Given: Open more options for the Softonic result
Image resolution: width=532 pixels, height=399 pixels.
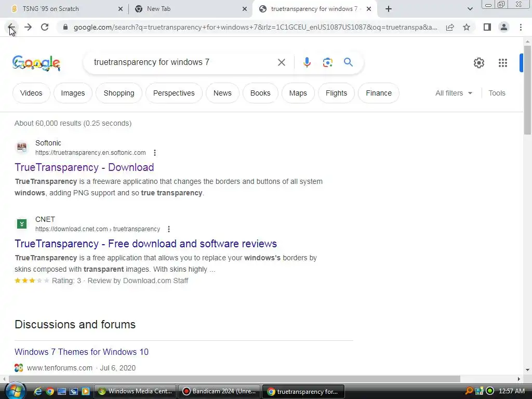Looking at the screenshot, I should (x=155, y=153).
